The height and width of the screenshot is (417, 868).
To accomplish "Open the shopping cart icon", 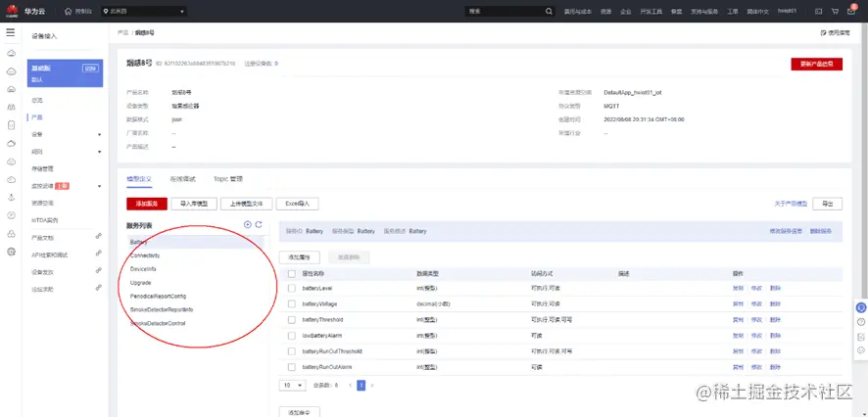I will [x=835, y=11].
